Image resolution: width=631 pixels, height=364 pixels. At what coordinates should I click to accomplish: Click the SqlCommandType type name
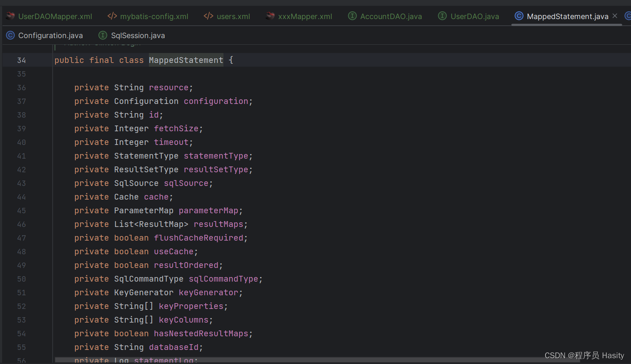pyautogui.click(x=149, y=279)
